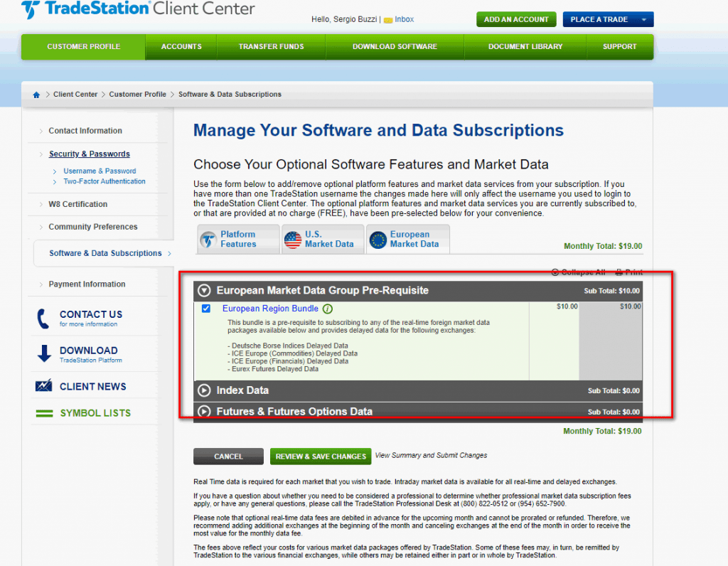Click the European Union flag icon
This screenshot has width=728, height=566.
click(x=378, y=240)
